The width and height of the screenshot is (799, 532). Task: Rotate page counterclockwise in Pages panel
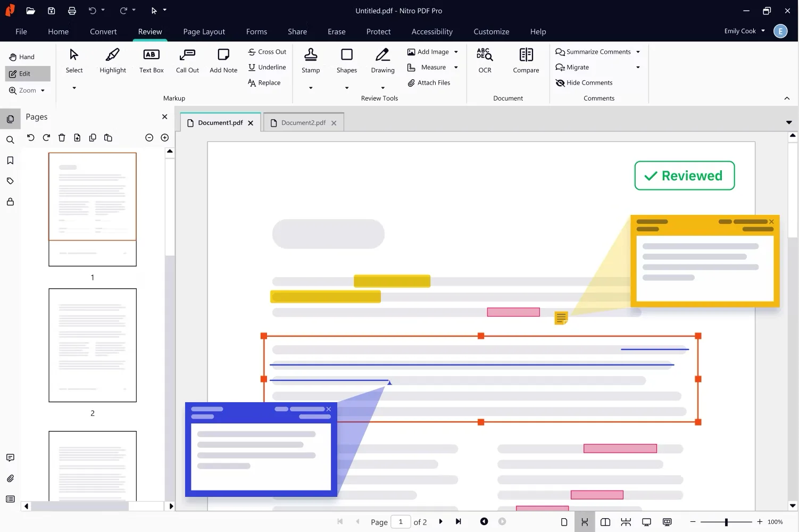[x=31, y=138]
